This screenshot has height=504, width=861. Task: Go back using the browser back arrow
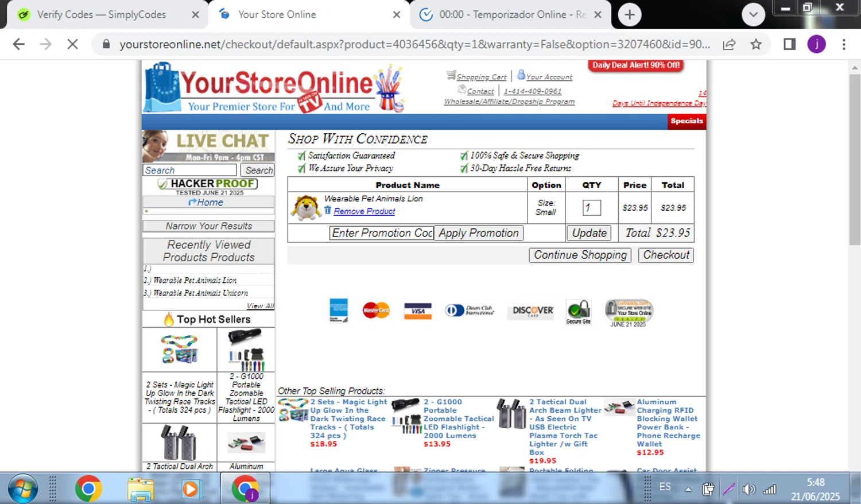point(18,44)
